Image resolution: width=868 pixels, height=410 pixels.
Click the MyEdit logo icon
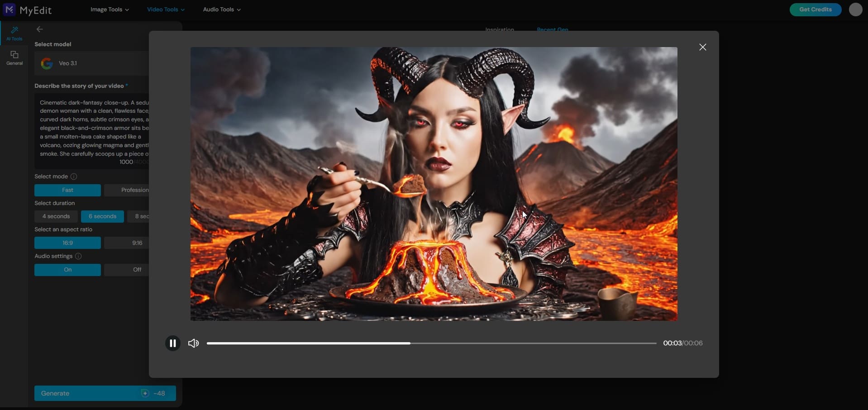pyautogui.click(x=9, y=10)
